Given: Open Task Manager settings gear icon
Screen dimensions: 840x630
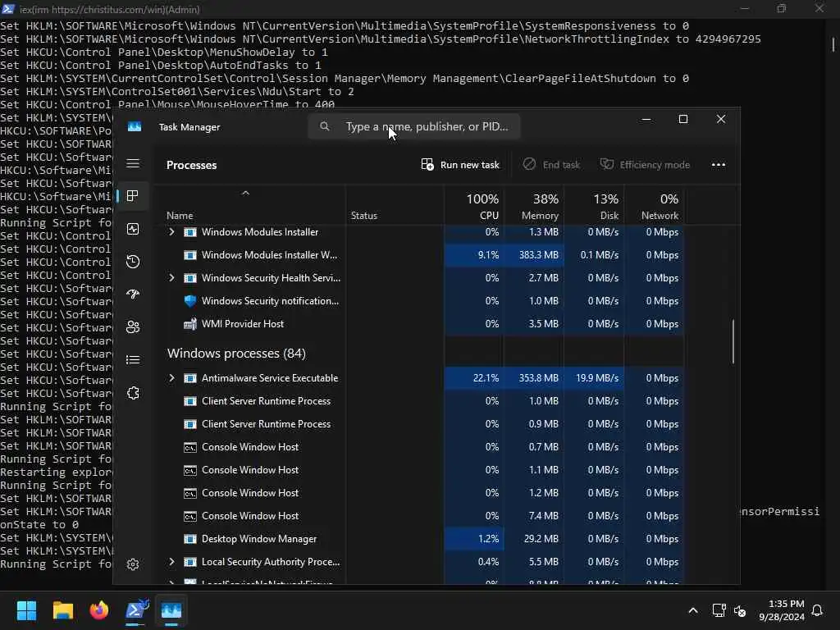Looking at the screenshot, I should 133,564.
